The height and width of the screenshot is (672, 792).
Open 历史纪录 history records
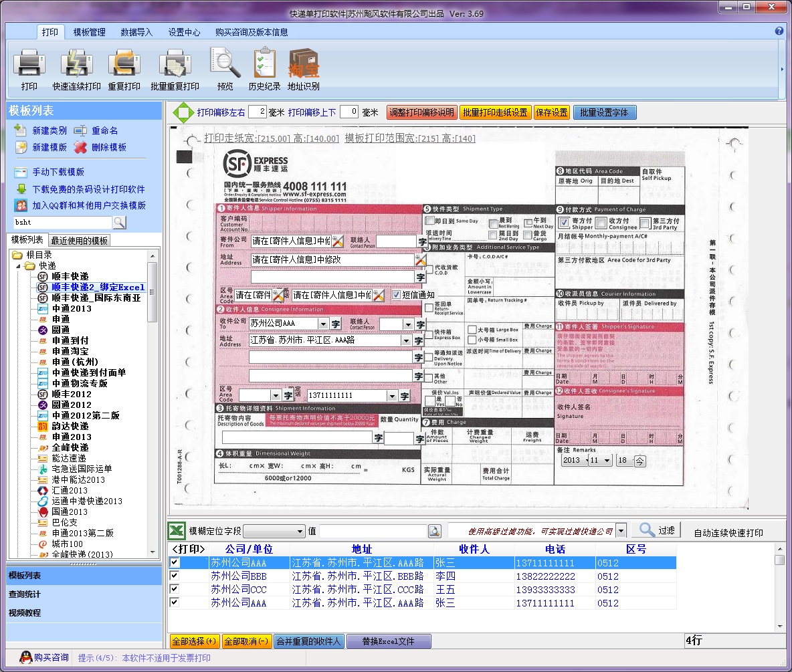[264, 64]
